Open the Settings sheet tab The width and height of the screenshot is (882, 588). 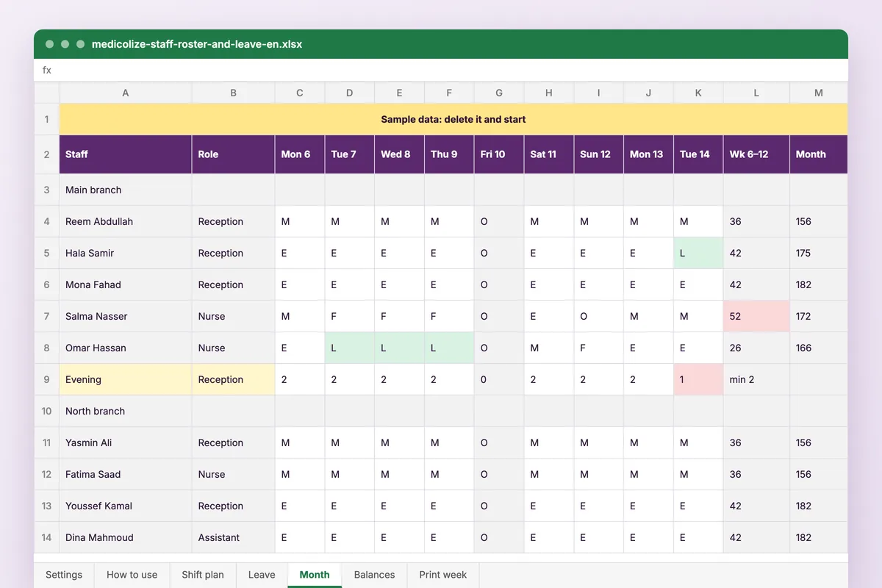point(64,575)
